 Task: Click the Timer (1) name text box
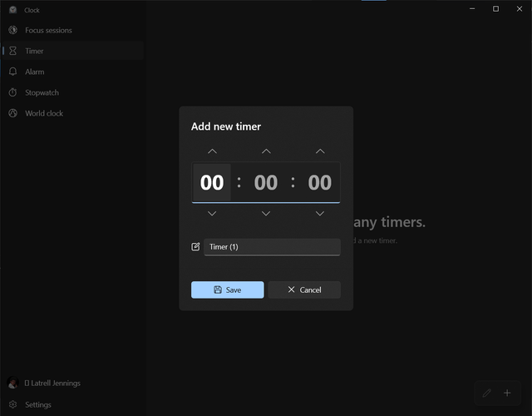[x=272, y=247]
